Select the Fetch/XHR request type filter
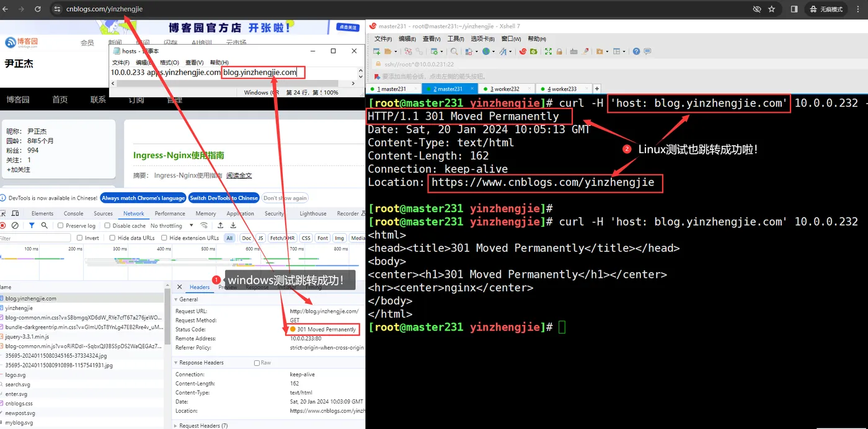The width and height of the screenshot is (868, 429). click(282, 238)
